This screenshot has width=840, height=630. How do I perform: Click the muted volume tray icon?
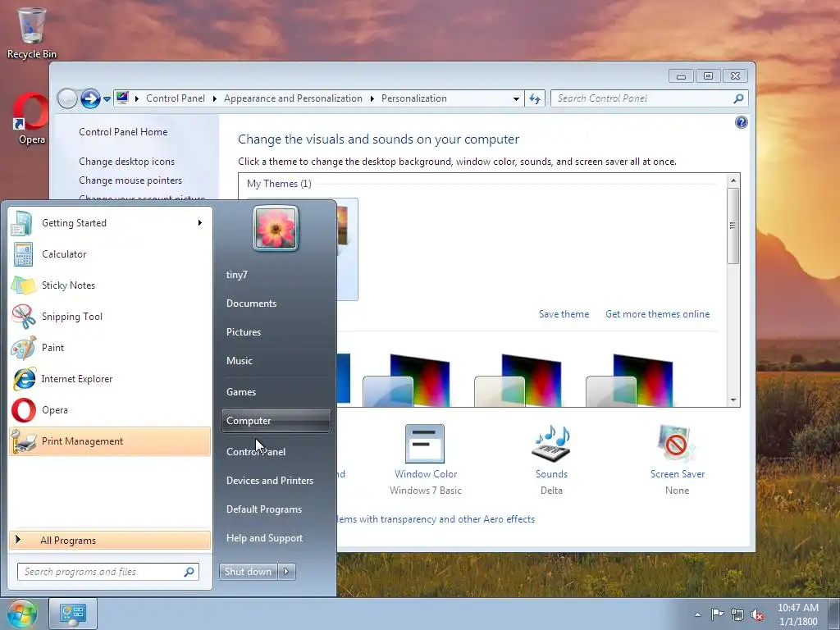click(757, 614)
